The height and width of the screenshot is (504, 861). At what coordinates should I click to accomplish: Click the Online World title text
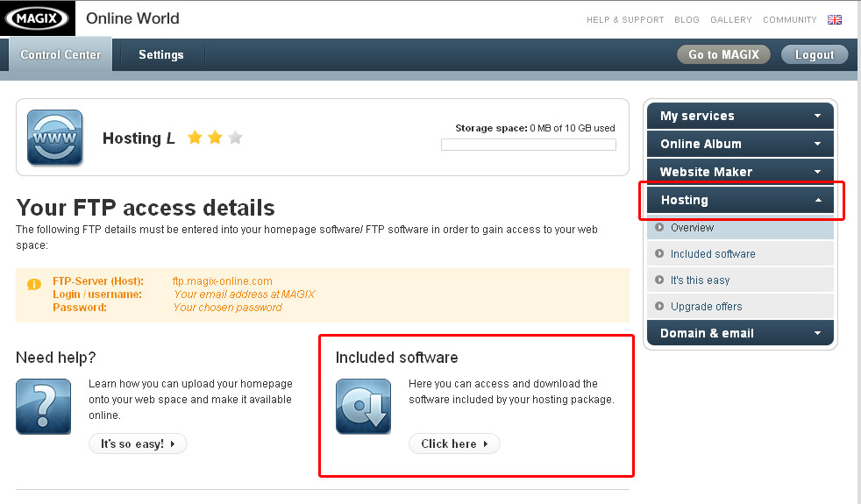pos(132,18)
